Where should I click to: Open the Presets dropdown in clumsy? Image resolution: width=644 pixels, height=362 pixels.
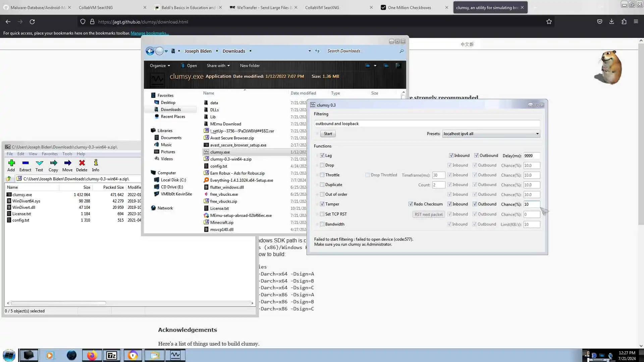click(491, 134)
